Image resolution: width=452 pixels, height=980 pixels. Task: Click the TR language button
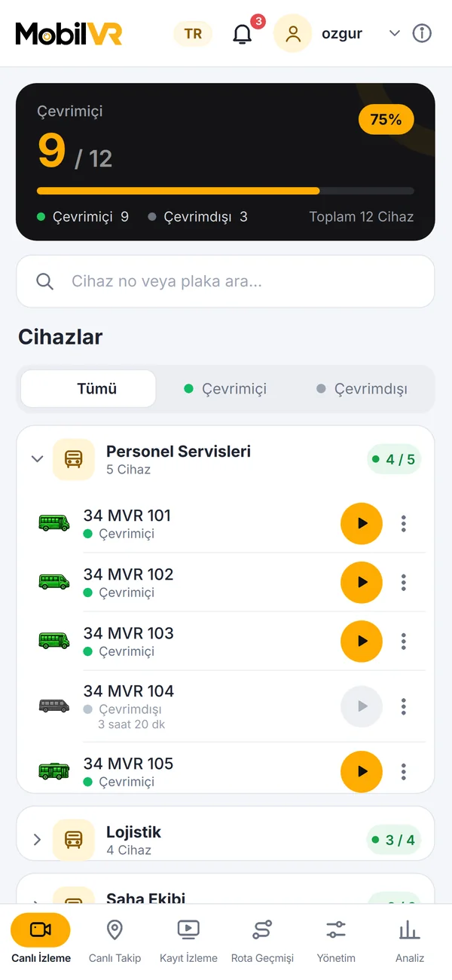tap(193, 34)
